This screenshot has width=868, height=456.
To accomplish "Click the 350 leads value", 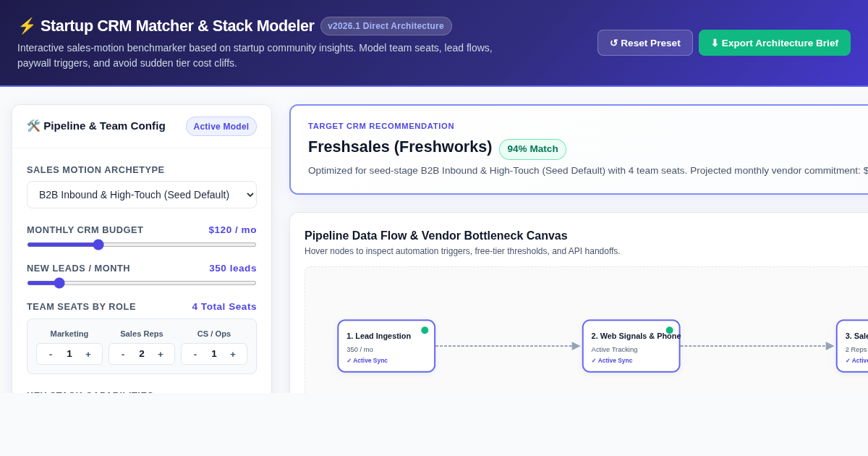I will pos(233,269).
